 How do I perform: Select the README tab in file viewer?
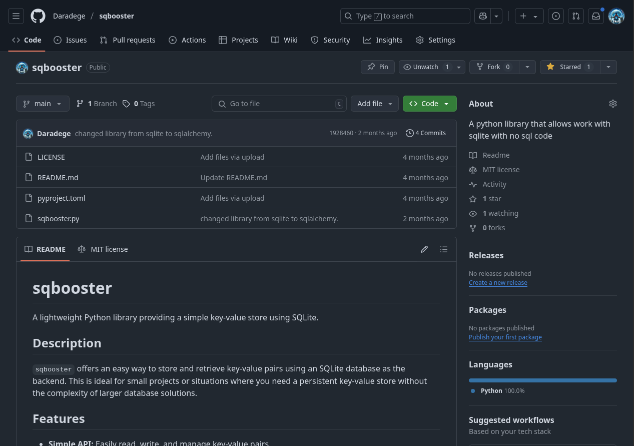(45, 249)
